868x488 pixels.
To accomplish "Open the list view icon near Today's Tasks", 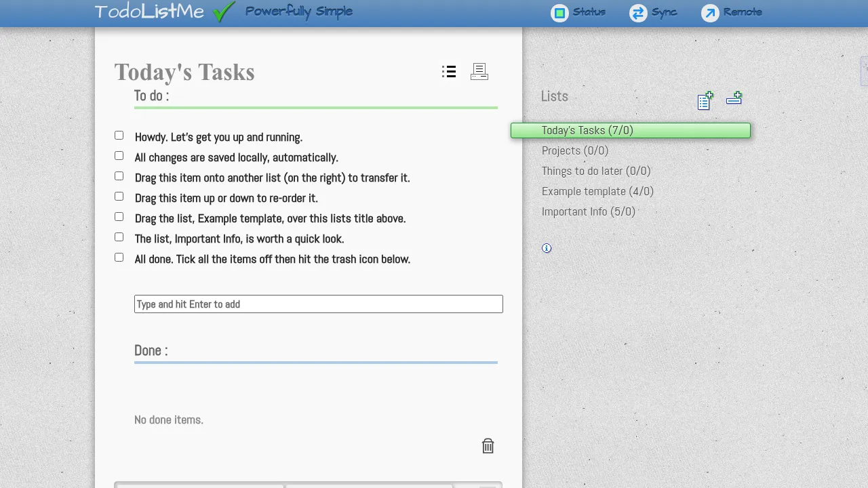I will point(449,71).
